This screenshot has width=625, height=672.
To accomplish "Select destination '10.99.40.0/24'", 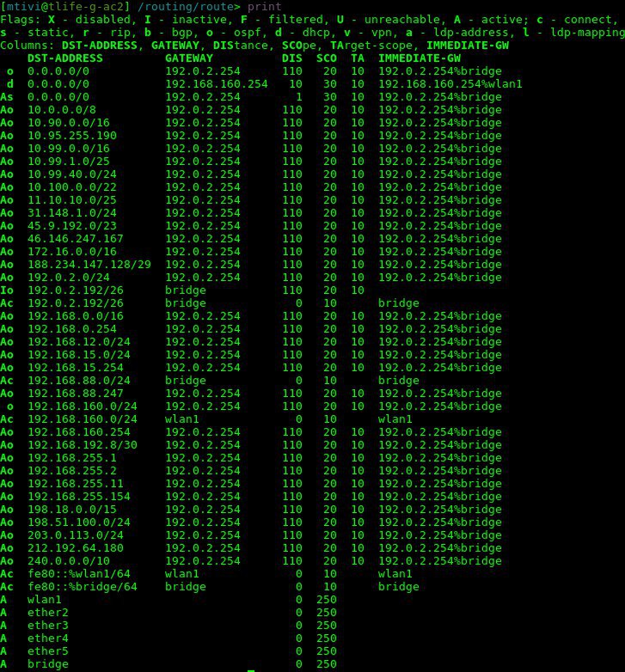I will 72,174.
